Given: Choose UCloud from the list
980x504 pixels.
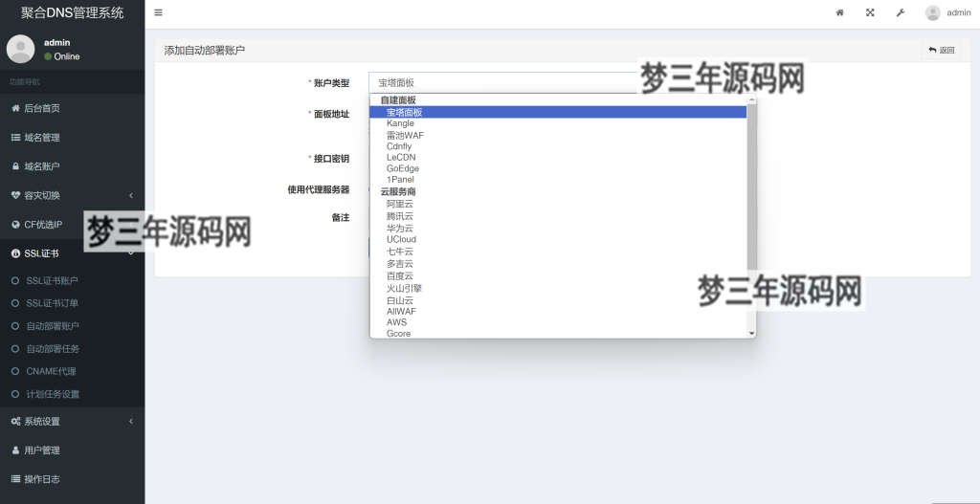Looking at the screenshot, I should tap(558, 239).
